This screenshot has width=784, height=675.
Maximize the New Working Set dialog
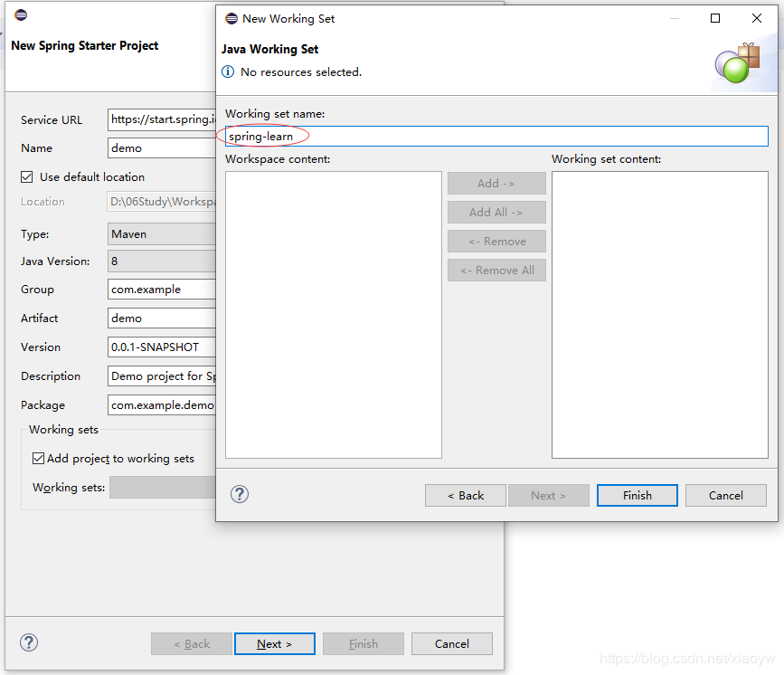pos(715,18)
